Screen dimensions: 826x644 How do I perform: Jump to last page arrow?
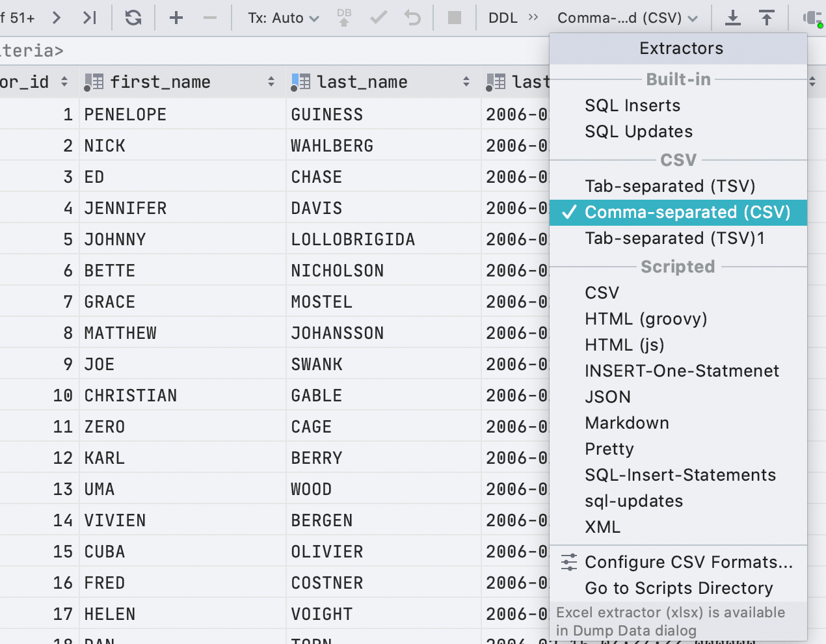(x=90, y=18)
